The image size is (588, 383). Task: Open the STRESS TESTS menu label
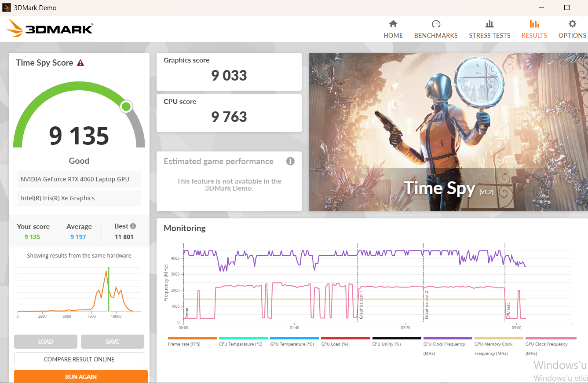(x=489, y=36)
